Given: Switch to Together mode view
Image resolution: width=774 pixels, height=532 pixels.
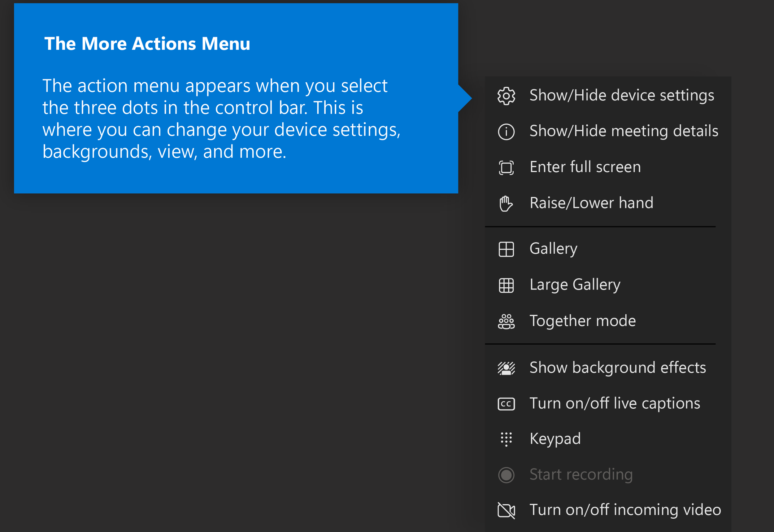Looking at the screenshot, I should pyautogui.click(x=582, y=321).
